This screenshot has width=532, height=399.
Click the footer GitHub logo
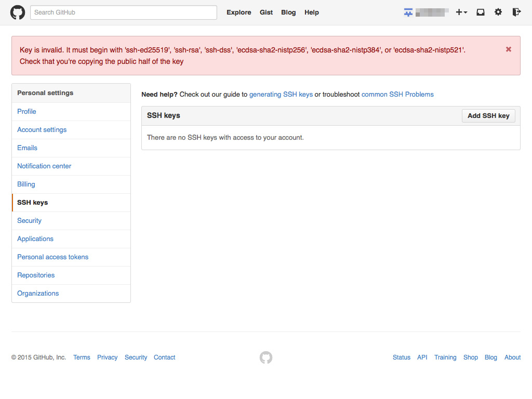point(266,357)
